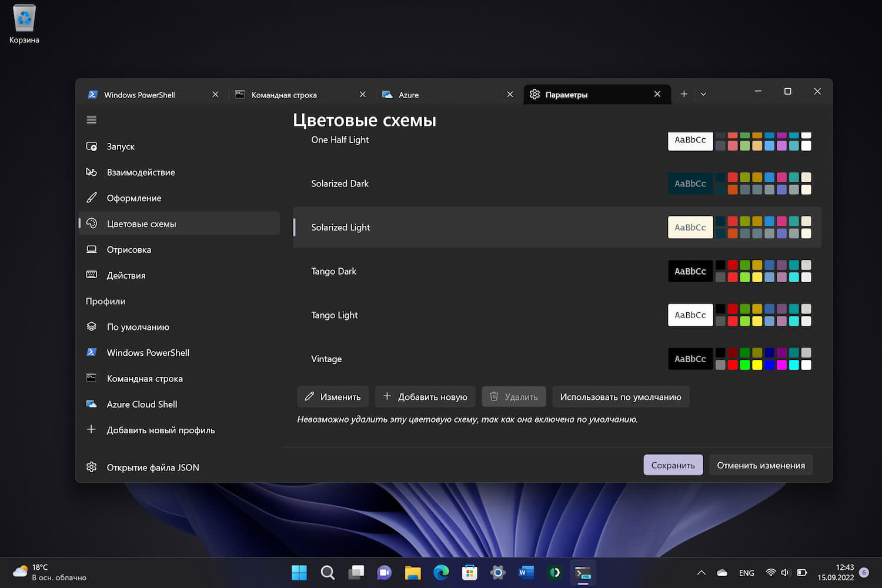Select the Vintage color scheme
This screenshot has width=882, height=588.
pos(326,359)
